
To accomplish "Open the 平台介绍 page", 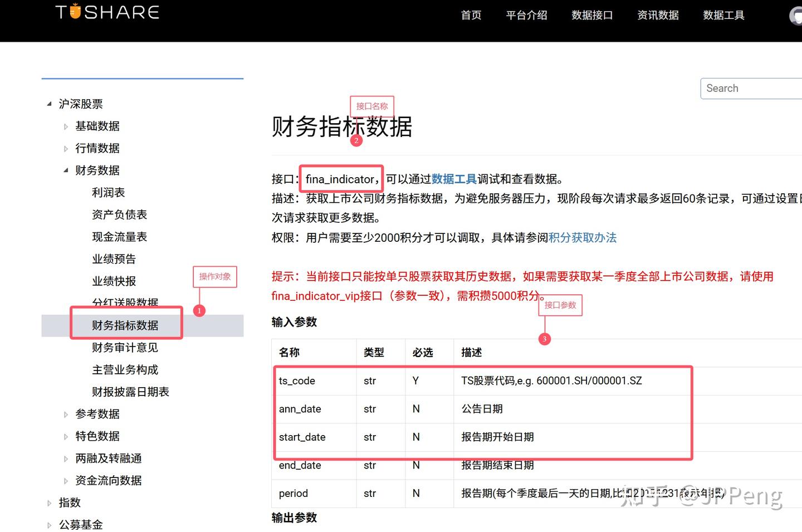I will click(x=526, y=15).
